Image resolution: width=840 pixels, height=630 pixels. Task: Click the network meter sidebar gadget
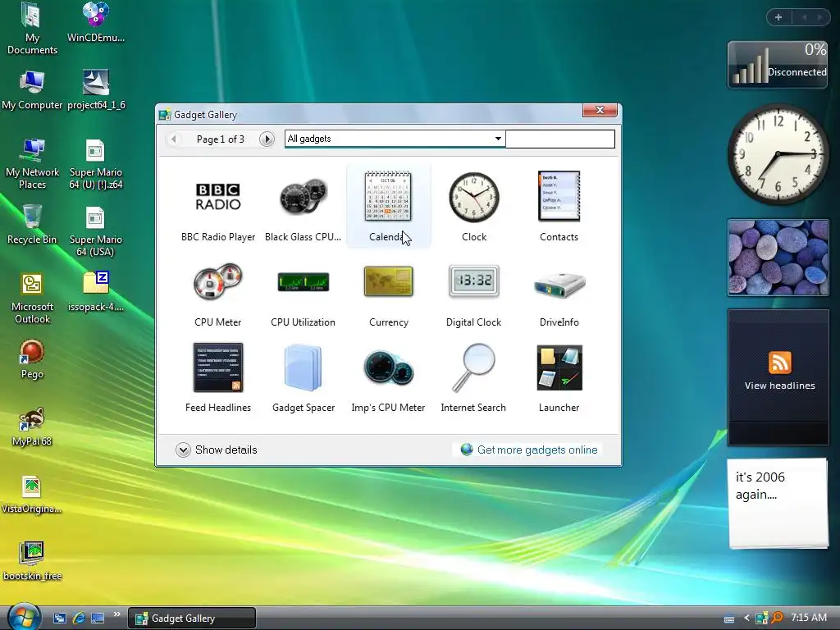point(778,64)
